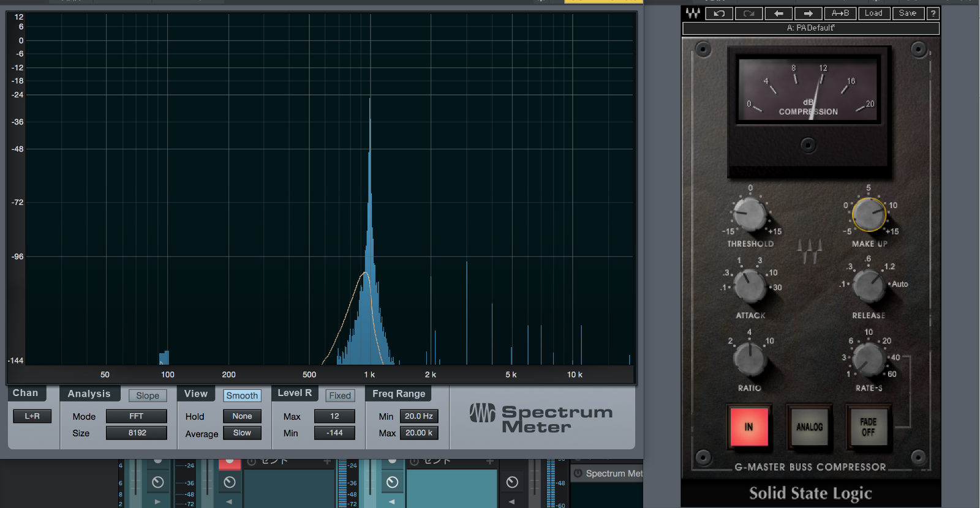The width and height of the screenshot is (980, 508).
Task: Select the Spectrum Meter insert entry
Action: pos(607,473)
